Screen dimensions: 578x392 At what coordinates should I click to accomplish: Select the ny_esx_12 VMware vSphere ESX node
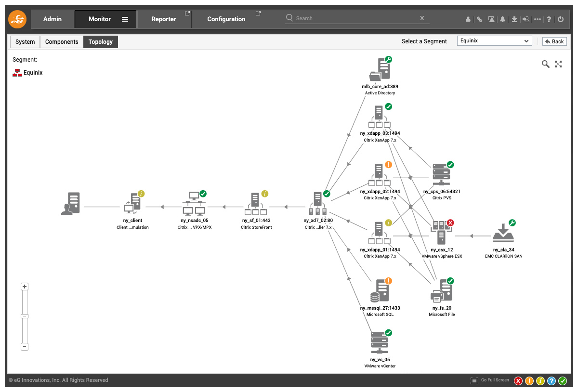pyautogui.click(x=442, y=233)
